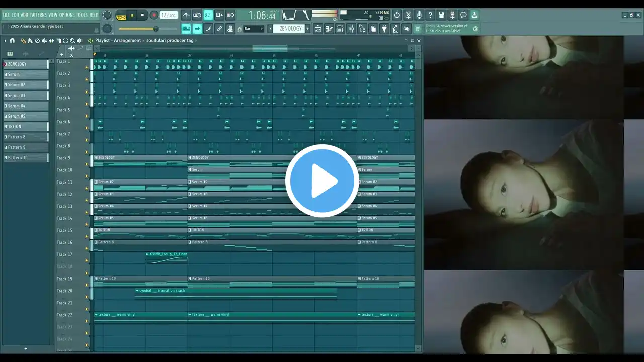Click the tempo field showing 122
This screenshot has width=644, height=362.
[169, 16]
